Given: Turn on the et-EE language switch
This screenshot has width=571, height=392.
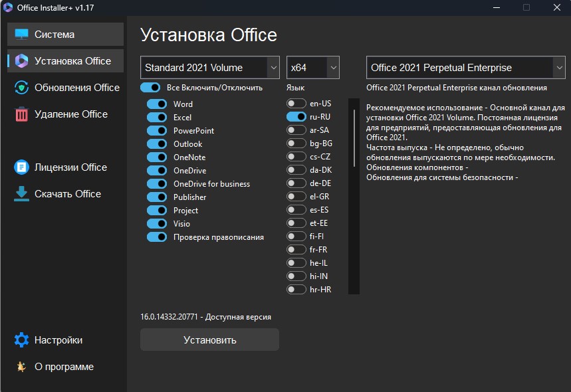Looking at the screenshot, I should click(296, 223).
